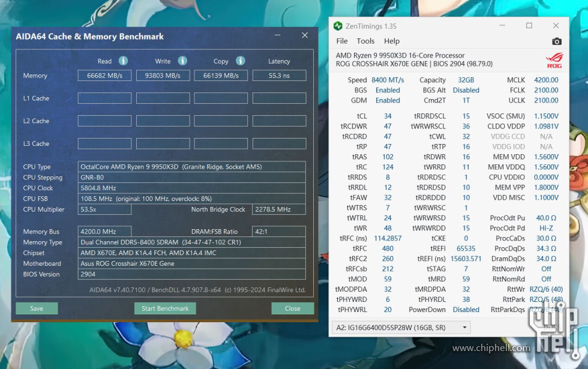Click the AIDA64 version footer text
The width and height of the screenshot is (588, 369).
(197, 290)
